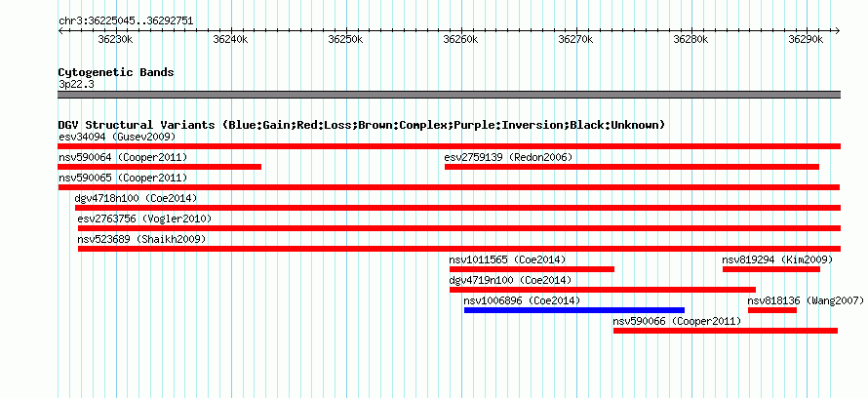The height and width of the screenshot is (398, 868).
Task: Click the 36240k ruler tick label
Action: 230,39
